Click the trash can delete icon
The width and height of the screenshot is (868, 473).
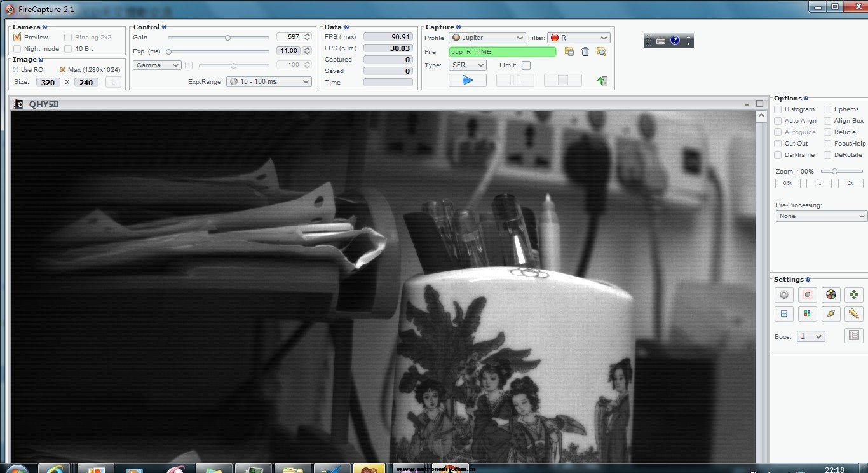[585, 51]
